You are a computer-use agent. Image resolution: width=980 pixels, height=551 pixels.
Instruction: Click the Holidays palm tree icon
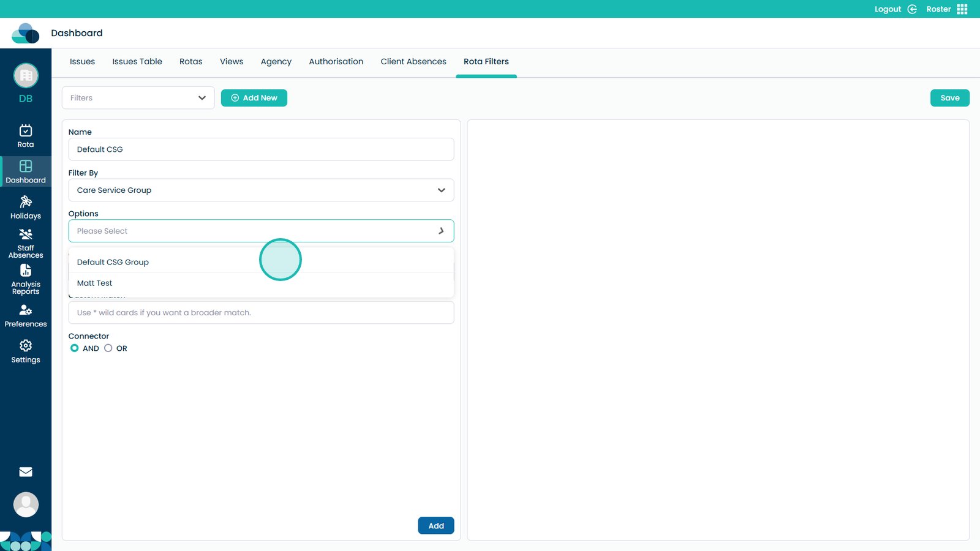(x=26, y=202)
